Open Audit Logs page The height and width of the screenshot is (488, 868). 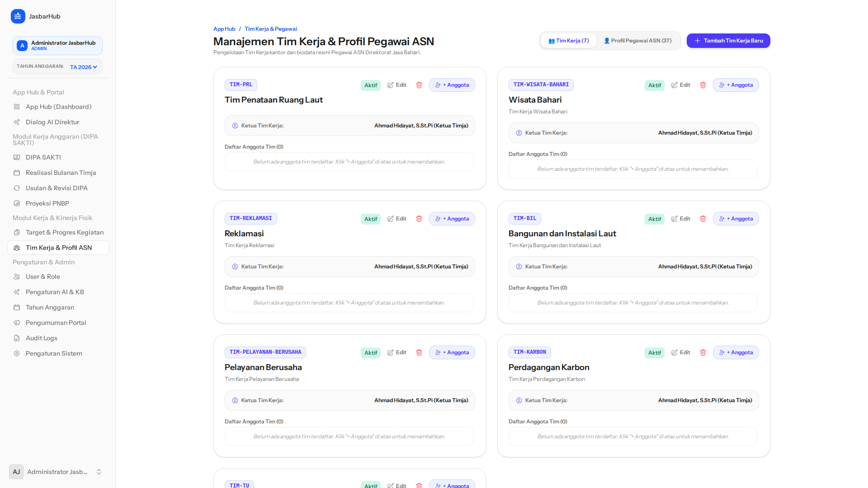point(58,338)
